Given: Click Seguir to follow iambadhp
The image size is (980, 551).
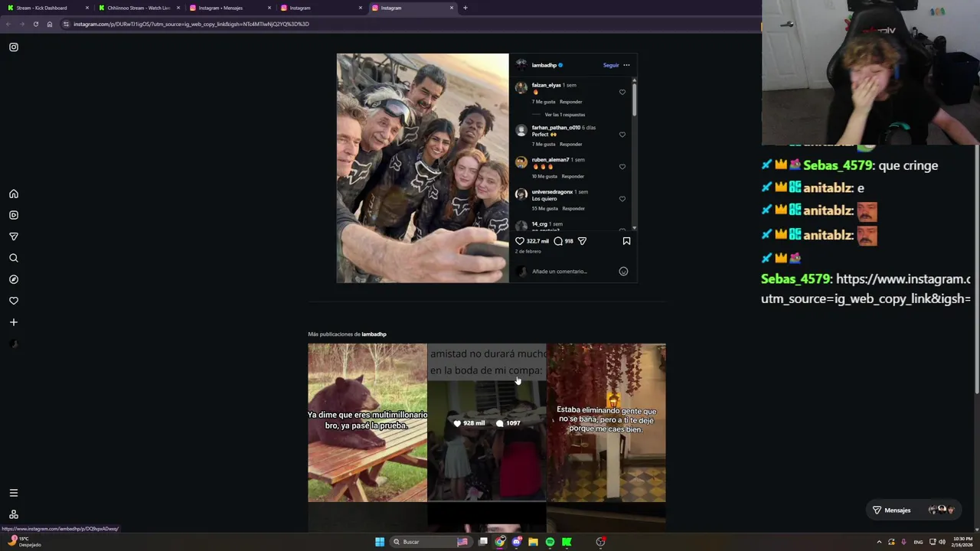Looking at the screenshot, I should pyautogui.click(x=611, y=65).
